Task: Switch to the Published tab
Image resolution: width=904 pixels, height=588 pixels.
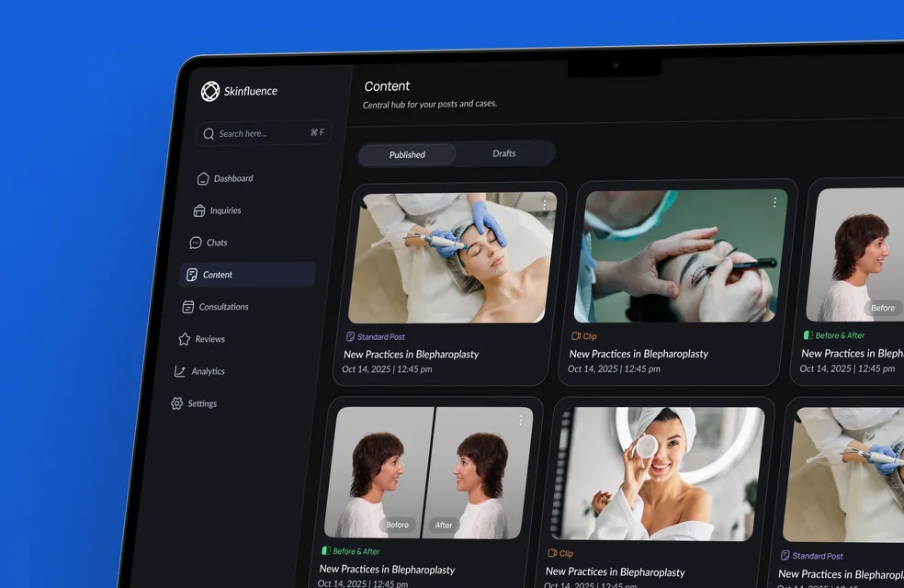Action: [407, 154]
